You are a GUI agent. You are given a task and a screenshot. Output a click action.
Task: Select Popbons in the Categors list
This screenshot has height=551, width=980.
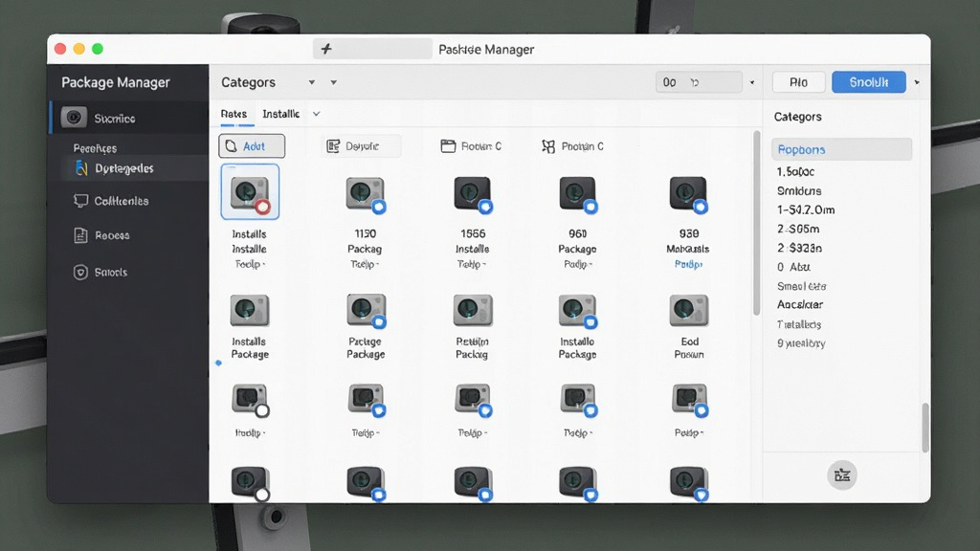(841, 149)
